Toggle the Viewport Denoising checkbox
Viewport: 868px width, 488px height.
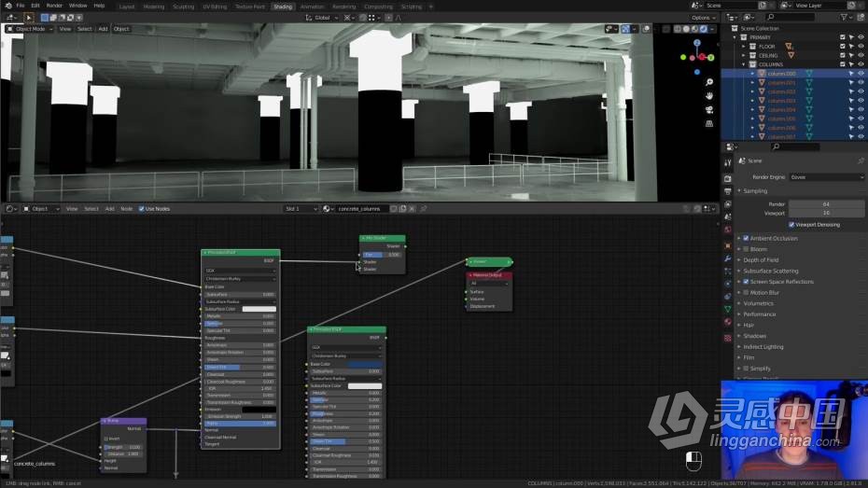[x=791, y=225]
